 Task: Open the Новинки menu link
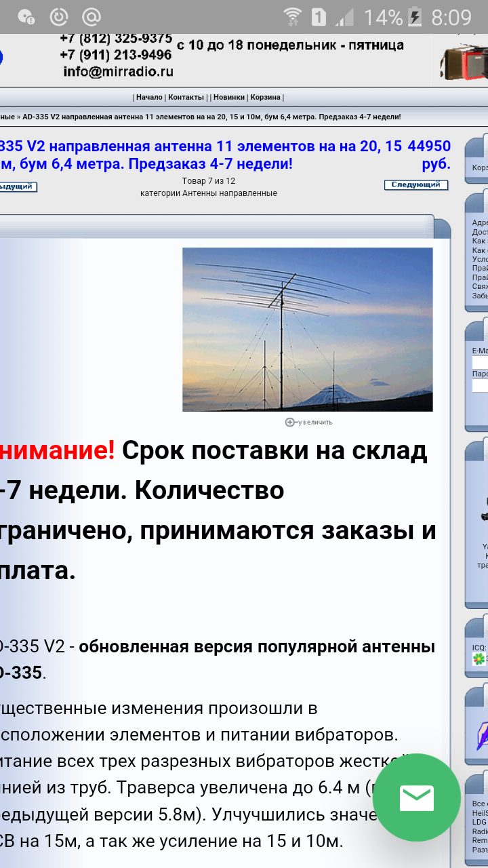(229, 97)
